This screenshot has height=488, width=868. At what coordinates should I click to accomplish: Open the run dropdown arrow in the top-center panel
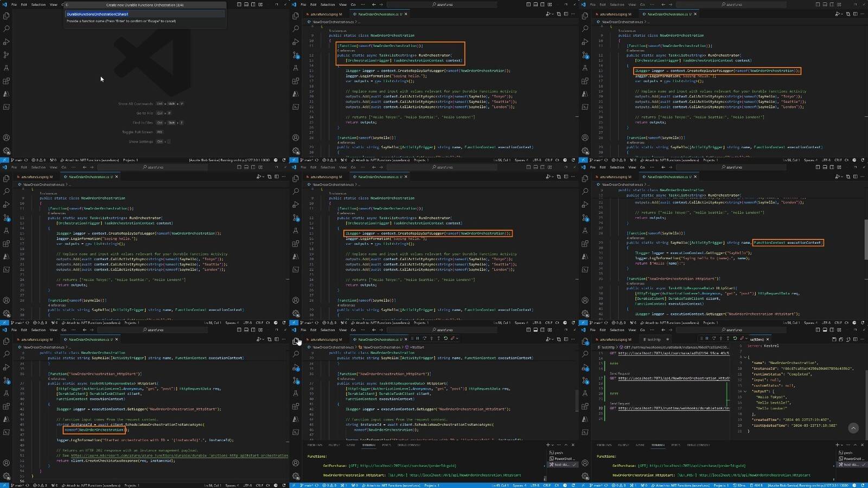click(x=552, y=14)
